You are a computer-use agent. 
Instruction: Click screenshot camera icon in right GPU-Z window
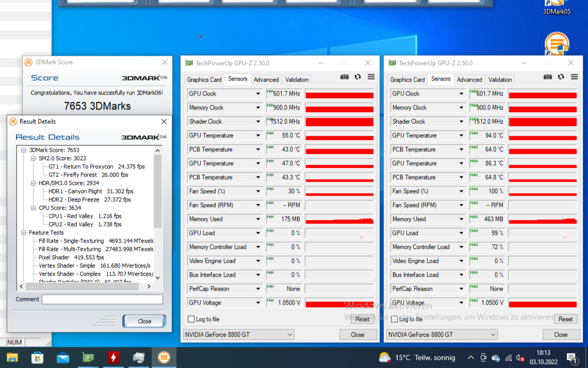[x=547, y=77]
